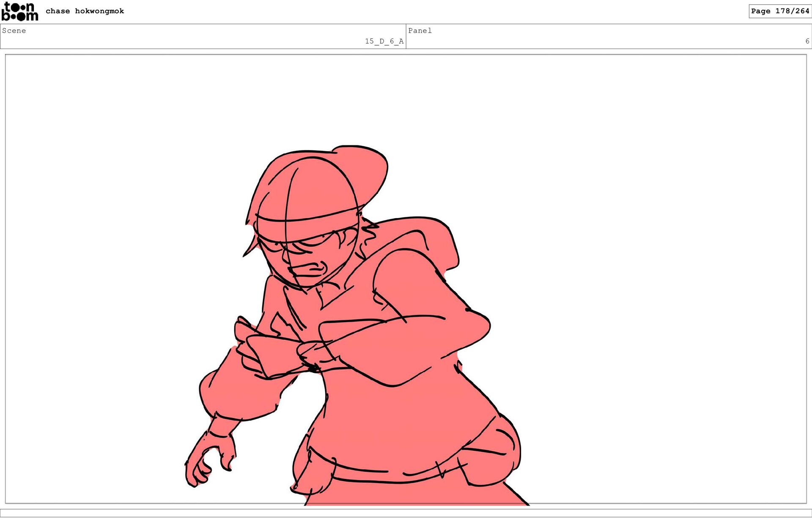Click the panel number 6
Image resolution: width=812 pixels, height=525 pixels.
click(x=807, y=41)
